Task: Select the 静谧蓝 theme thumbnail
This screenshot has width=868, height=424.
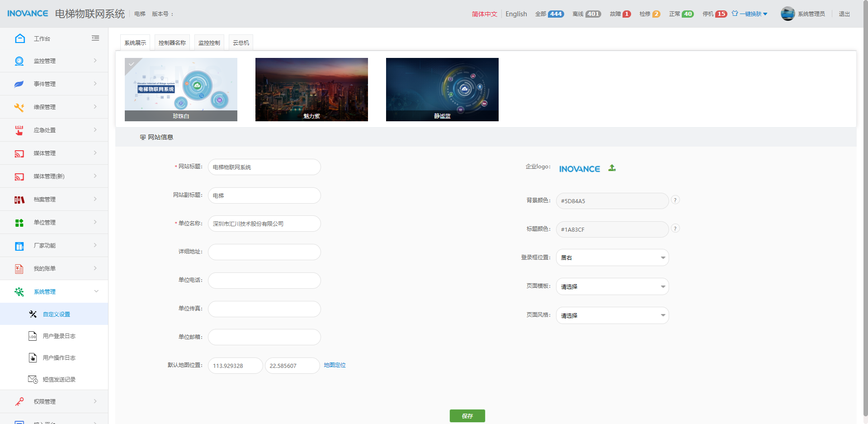Action: [442, 90]
